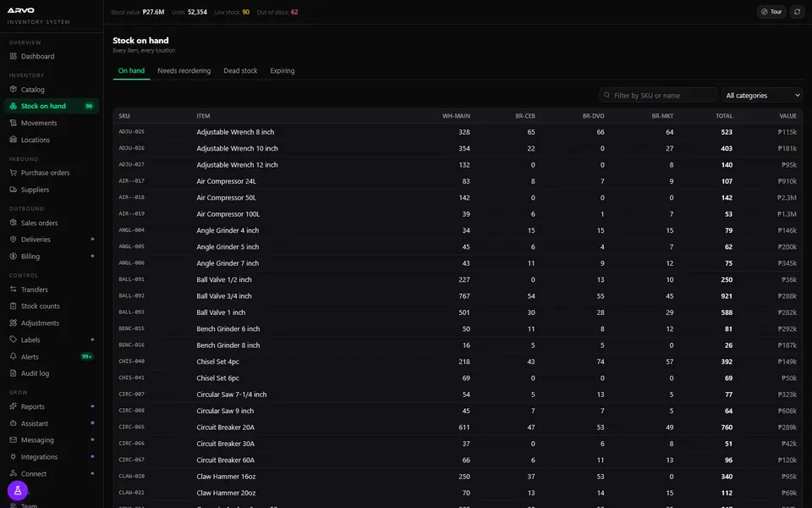The width and height of the screenshot is (812, 508).
Task: Click the ₱2.3M value for Air Compressor 50L
Action: pos(787,197)
